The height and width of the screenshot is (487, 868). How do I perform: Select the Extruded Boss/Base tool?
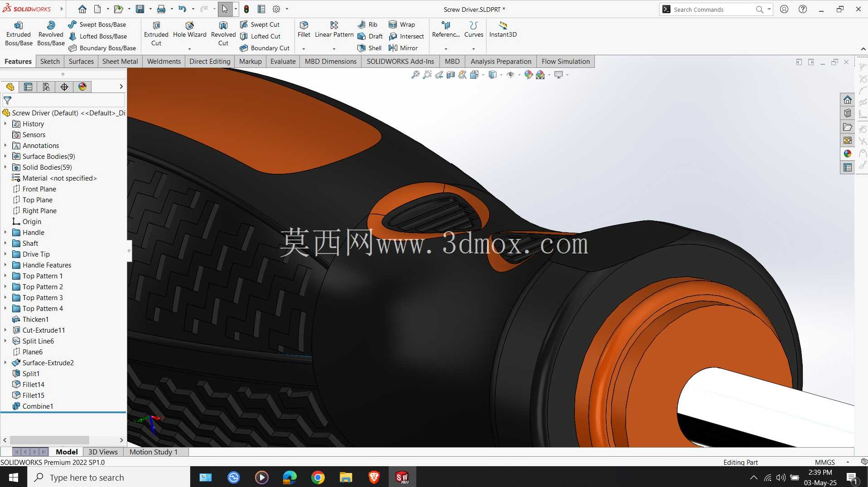tap(19, 33)
